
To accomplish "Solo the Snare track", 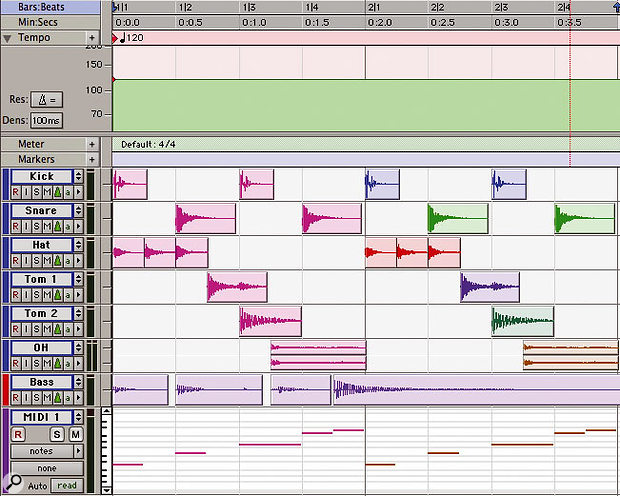I will (36, 227).
